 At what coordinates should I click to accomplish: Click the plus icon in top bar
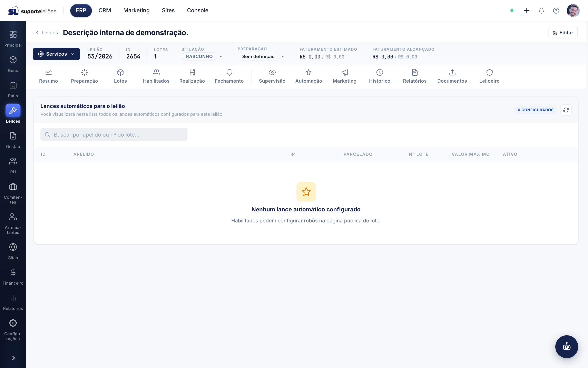point(527,10)
